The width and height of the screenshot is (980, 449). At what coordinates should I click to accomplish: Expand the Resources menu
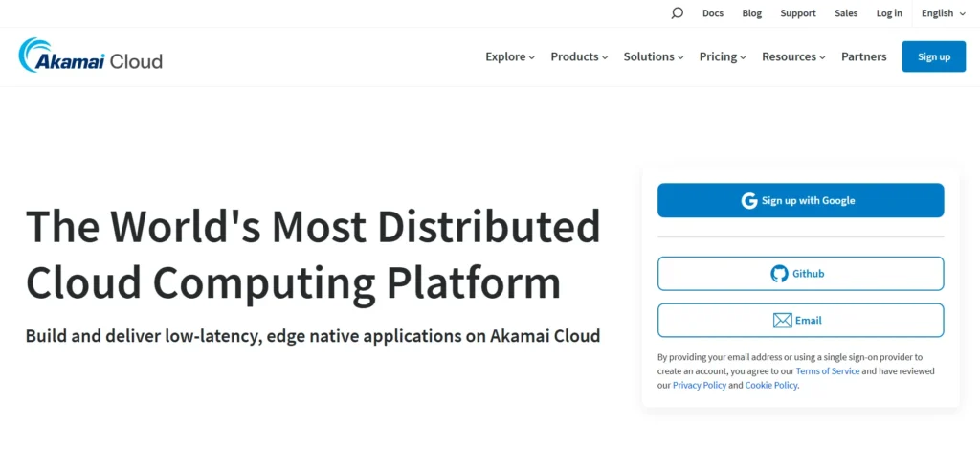(793, 56)
